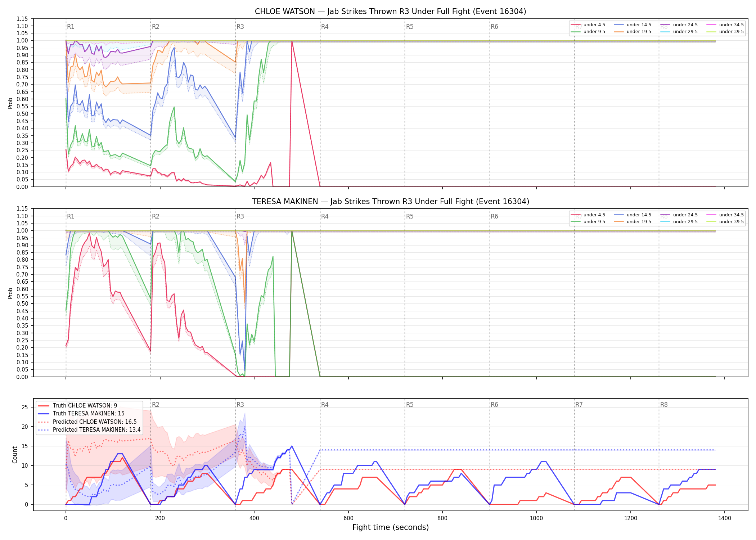Select 'under 34.5' legend entry in Teresa Makinen chart
This screenshot has width=756, height=540.
(x=725, y=215)
